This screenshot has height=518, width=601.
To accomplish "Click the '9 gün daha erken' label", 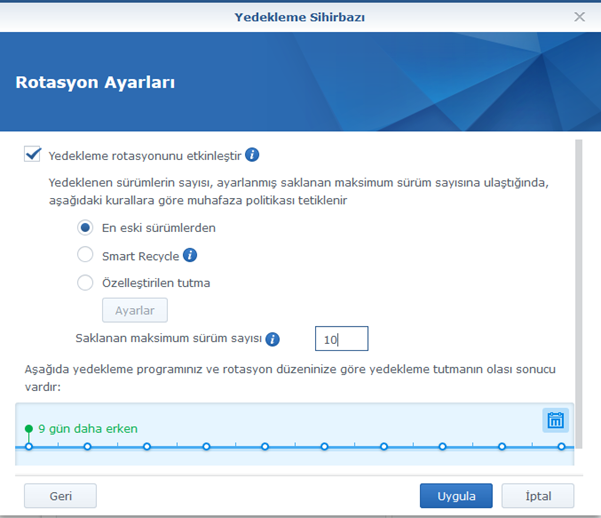I will click(x=88, y=428).
